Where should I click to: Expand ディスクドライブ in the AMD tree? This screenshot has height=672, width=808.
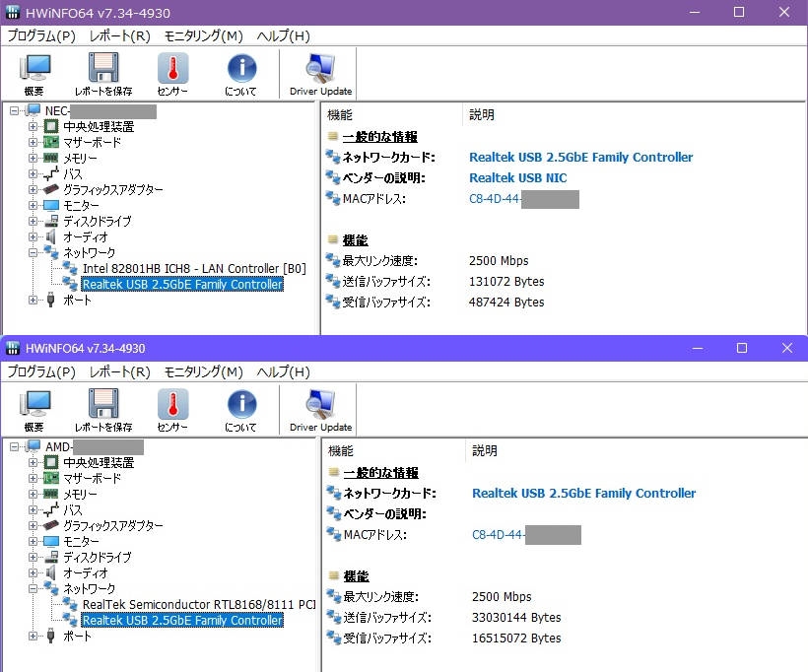(x=33, y=557)
